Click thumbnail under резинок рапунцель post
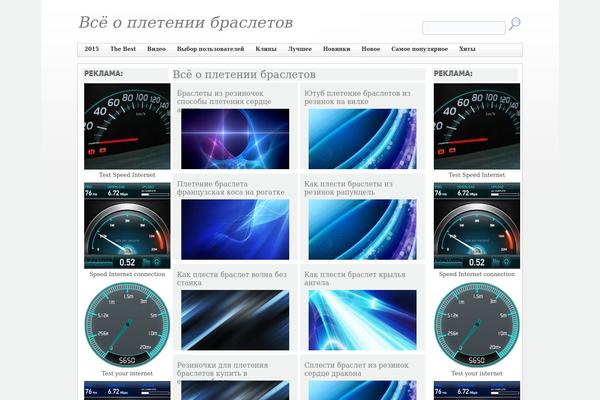The image size is (600, 400). pos(362,230)
